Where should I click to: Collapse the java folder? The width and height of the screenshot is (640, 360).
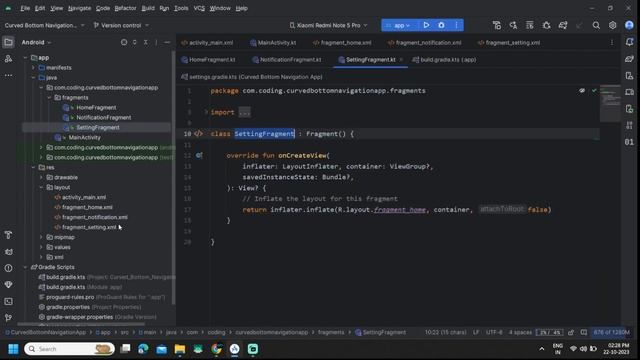(33, 78)
